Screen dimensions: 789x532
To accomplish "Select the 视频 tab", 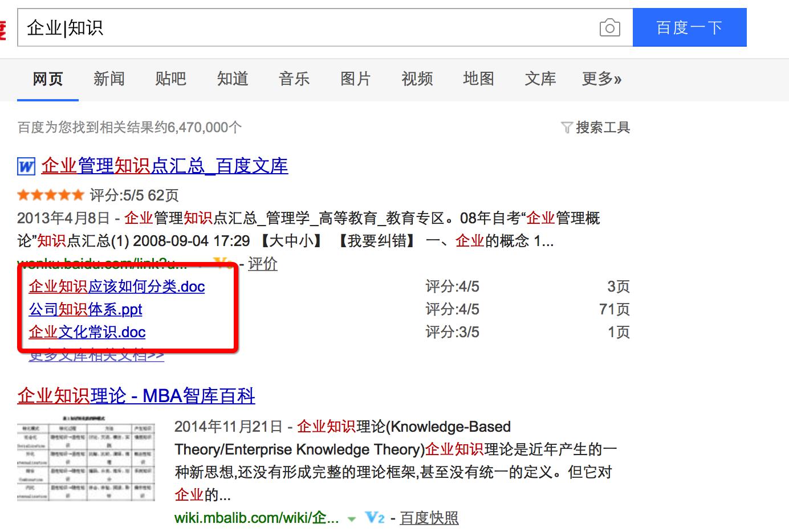I will [x=417, y=79].
